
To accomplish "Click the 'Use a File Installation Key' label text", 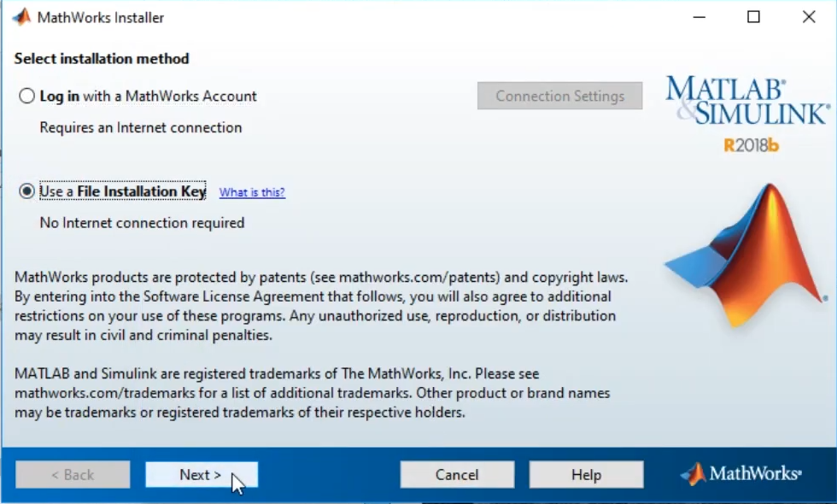I will (x=123, y=191).
